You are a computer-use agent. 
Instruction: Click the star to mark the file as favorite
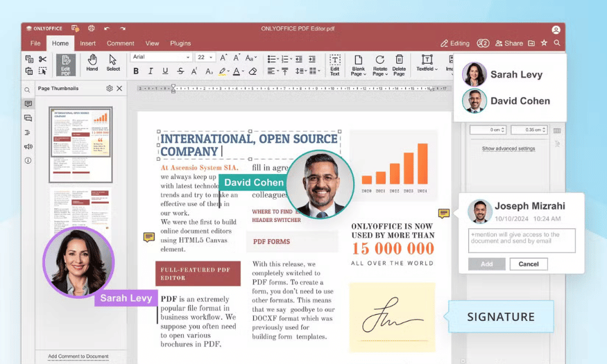[x=544, y=43]
